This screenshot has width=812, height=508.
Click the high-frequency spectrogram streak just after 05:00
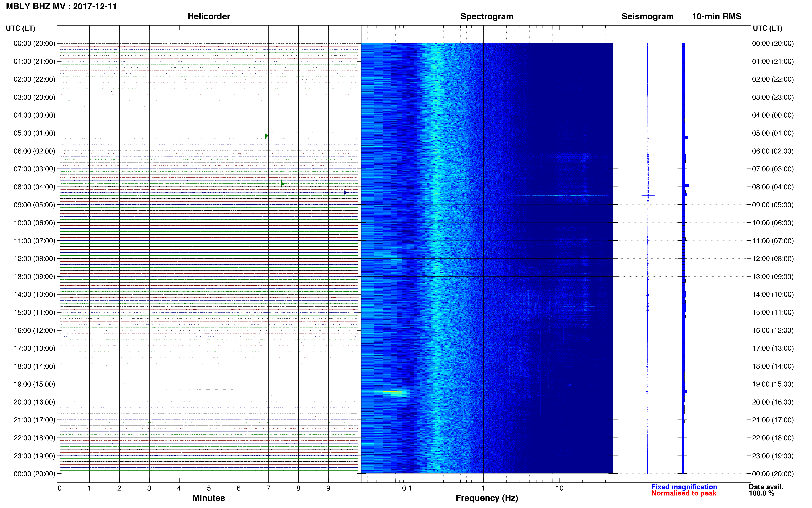pos(557,138)
